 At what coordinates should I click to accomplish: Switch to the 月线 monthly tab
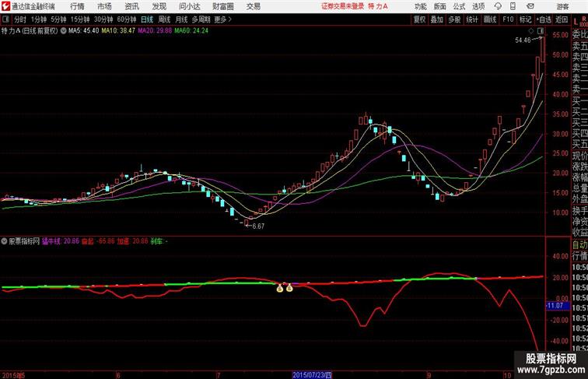click(x=181, y=19)
